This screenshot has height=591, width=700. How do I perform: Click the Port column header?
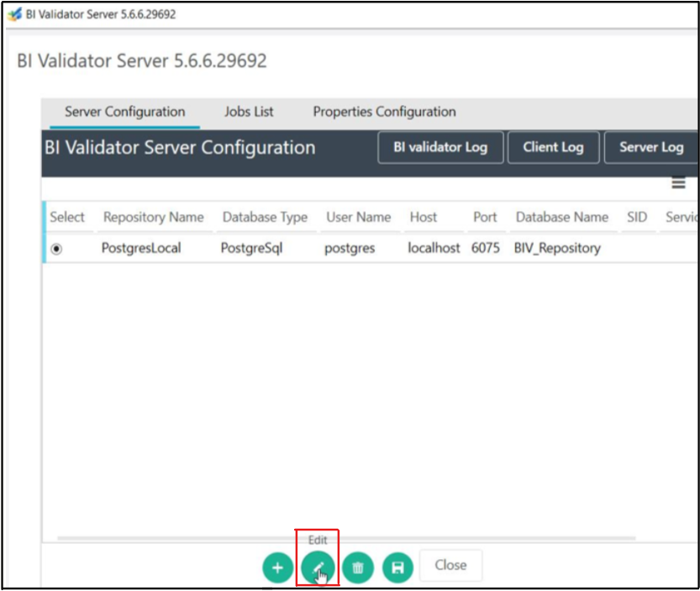point(485,217)
